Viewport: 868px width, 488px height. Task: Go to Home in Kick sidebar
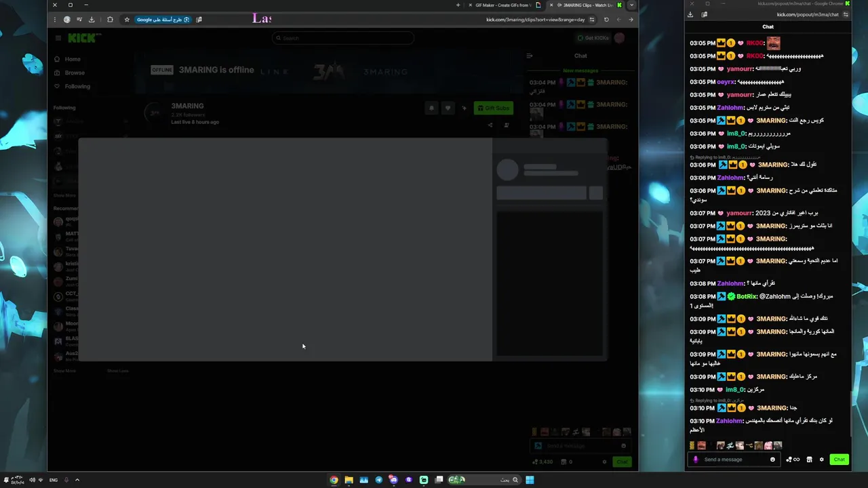point(67,59)
